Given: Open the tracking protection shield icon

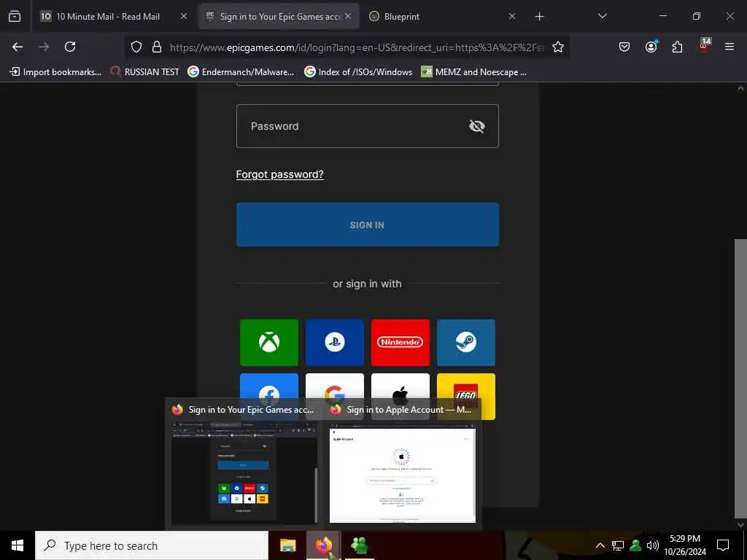Looking at the screenshot, I should [x=136, y=47].
